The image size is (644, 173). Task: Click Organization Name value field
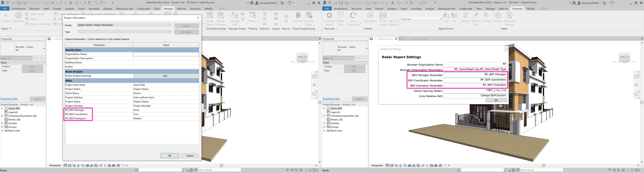[x=166, y=54]
